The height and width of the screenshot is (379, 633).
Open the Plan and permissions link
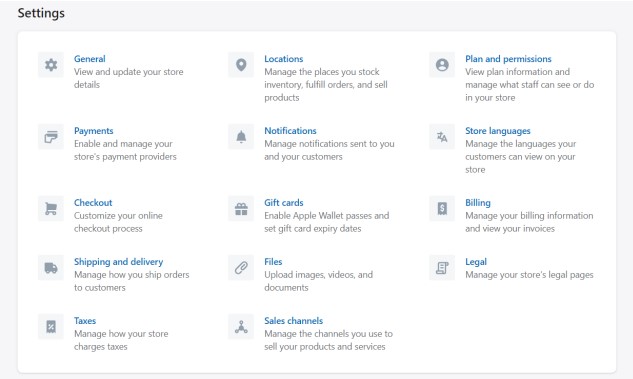pyautogui.click(x=508, y=59)
